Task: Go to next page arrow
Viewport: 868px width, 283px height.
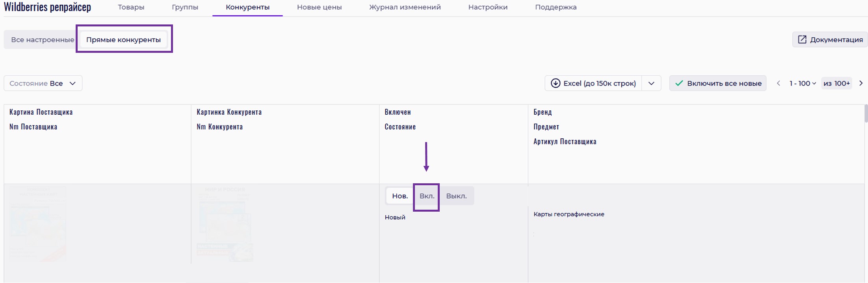Action: coord(861,83)
